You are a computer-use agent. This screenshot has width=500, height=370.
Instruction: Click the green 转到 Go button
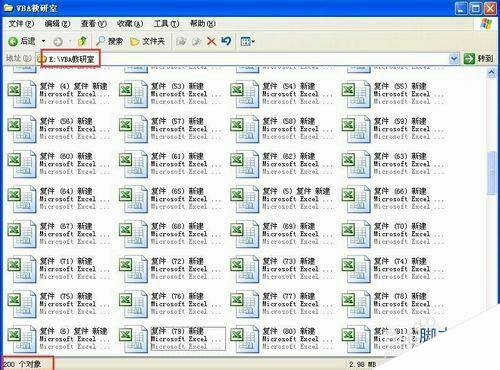tap(478, 59)
